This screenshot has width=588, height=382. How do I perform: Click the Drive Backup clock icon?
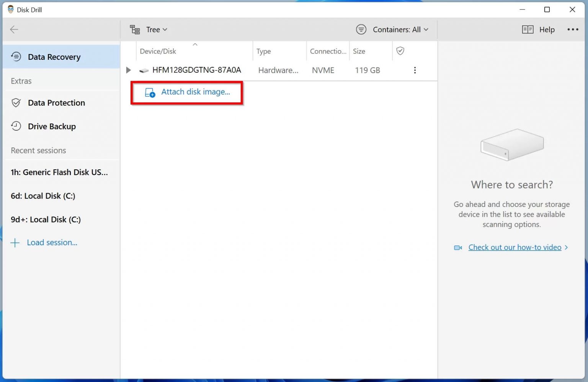(x=16, y=126)
